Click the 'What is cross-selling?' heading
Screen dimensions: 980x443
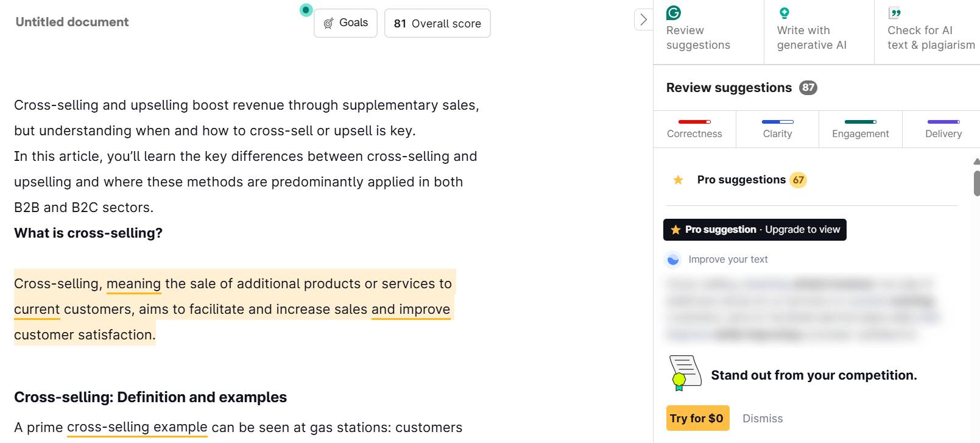point(88,233)
